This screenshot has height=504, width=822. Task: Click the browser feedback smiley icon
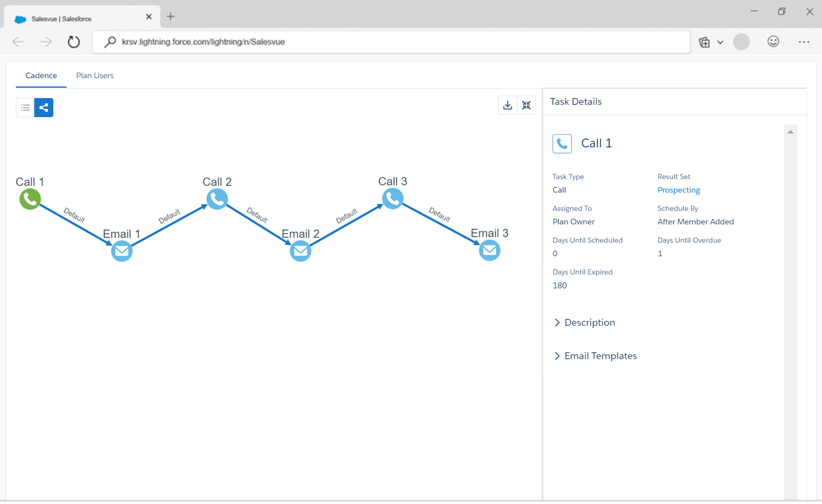click(x=773, y=42)
